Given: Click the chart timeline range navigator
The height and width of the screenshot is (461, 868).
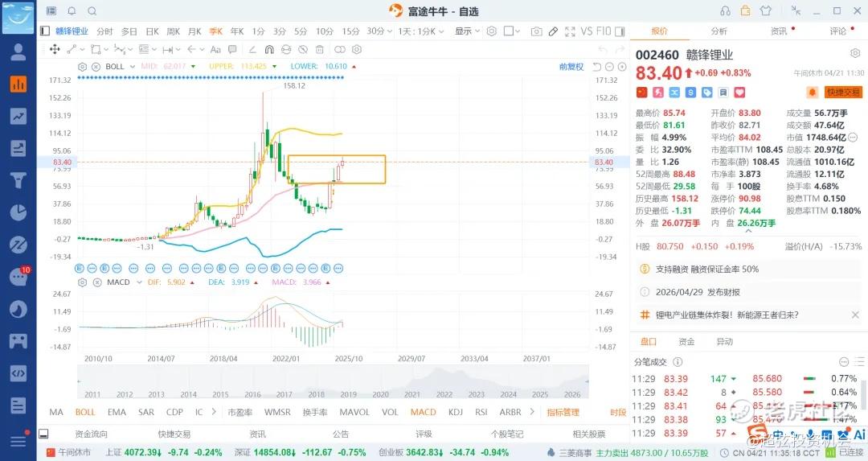Looking at the screenshot, I should coord(331,383).
